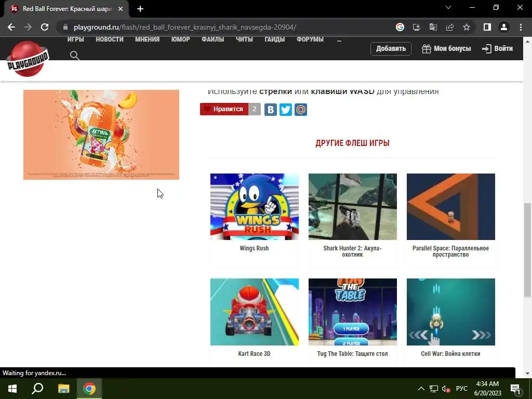The width and height of the screenshot is (532, 399).
Task: Open the notification center icon
Action: click(515, 389)
